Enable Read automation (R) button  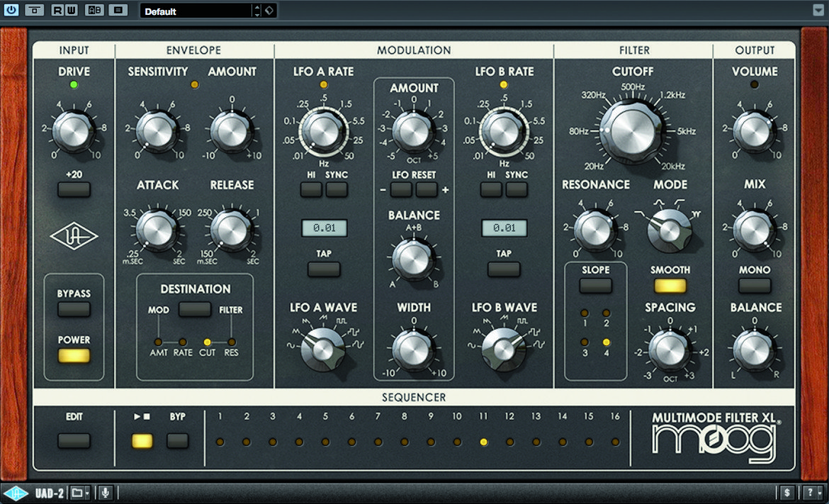[x=57, y=9]
